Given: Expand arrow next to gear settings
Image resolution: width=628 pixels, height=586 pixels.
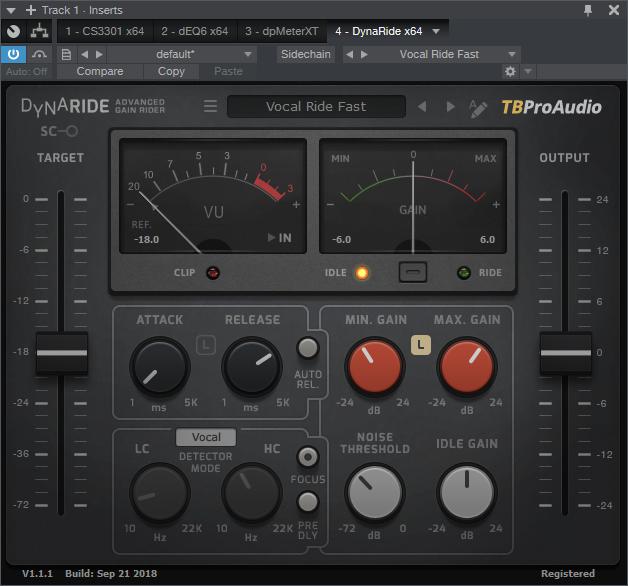Looking at the screenshot, I should pyautogui.click(x=528, y=72).
